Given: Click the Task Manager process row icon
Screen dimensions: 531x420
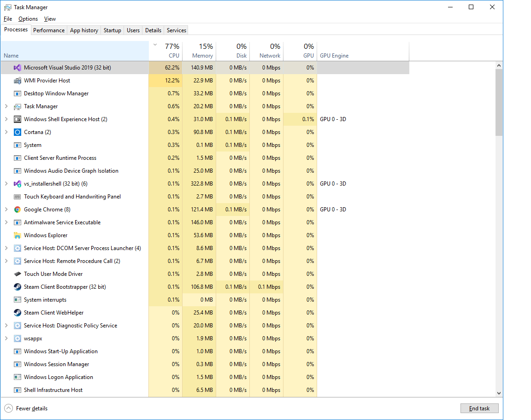Looking at the screenshot, I should [17, 106].
